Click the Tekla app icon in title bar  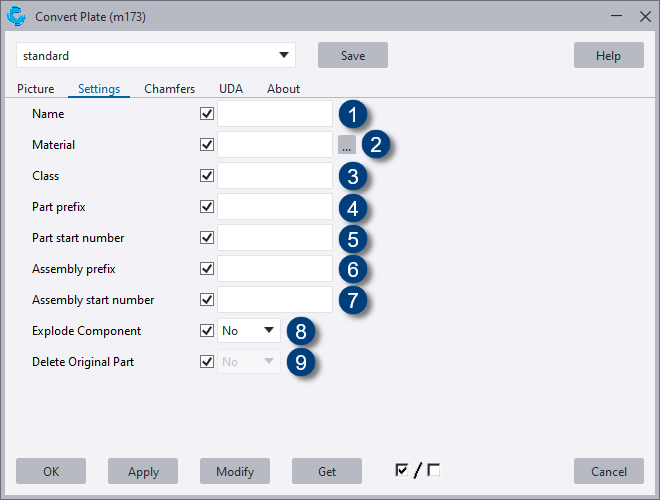click(x=16, y=16)
